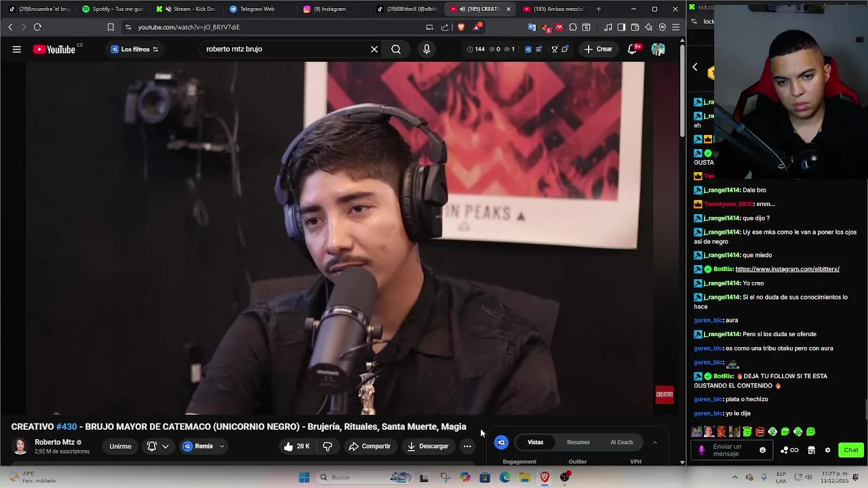Select the Vistas tab in vidIQ panel
This screenshot has width=868, height=488.
[536, 442]
